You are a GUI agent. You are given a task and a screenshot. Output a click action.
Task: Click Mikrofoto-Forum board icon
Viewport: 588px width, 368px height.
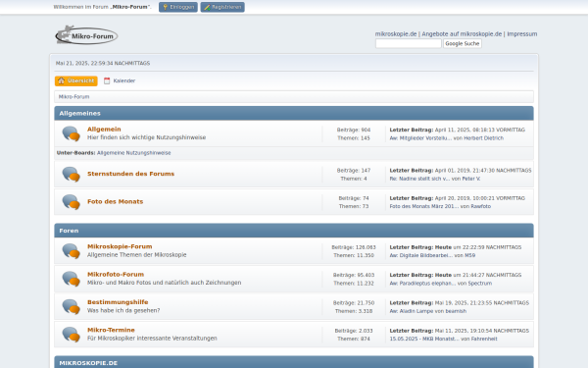pyautogui.click(x=71, y=279)
